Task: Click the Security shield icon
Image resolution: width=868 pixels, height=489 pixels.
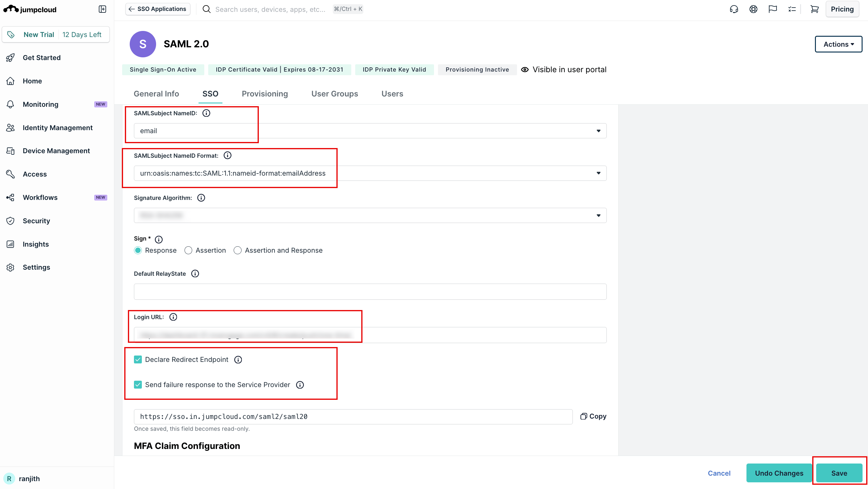Action: 10,221
